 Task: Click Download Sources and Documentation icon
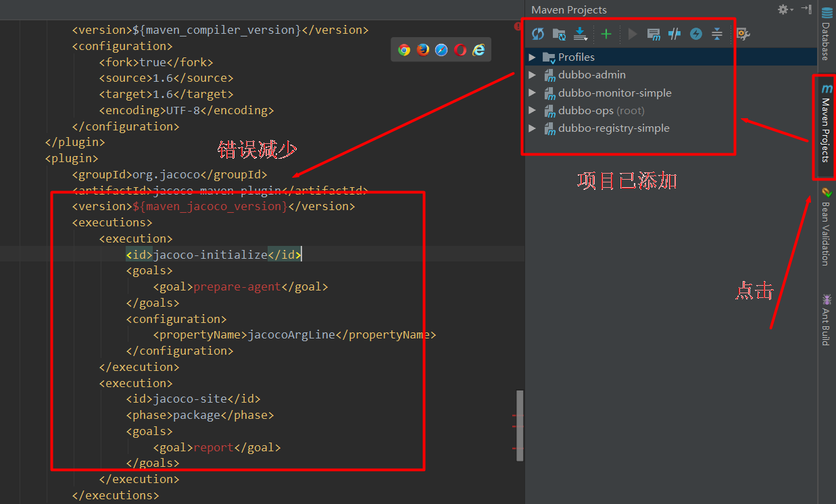(580, 34)
